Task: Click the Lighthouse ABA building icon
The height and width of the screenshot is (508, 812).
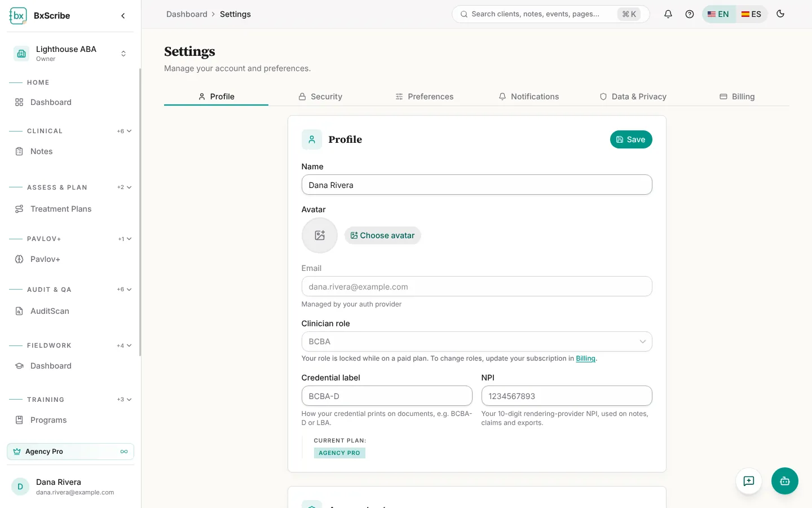Action: coord(21,54)
